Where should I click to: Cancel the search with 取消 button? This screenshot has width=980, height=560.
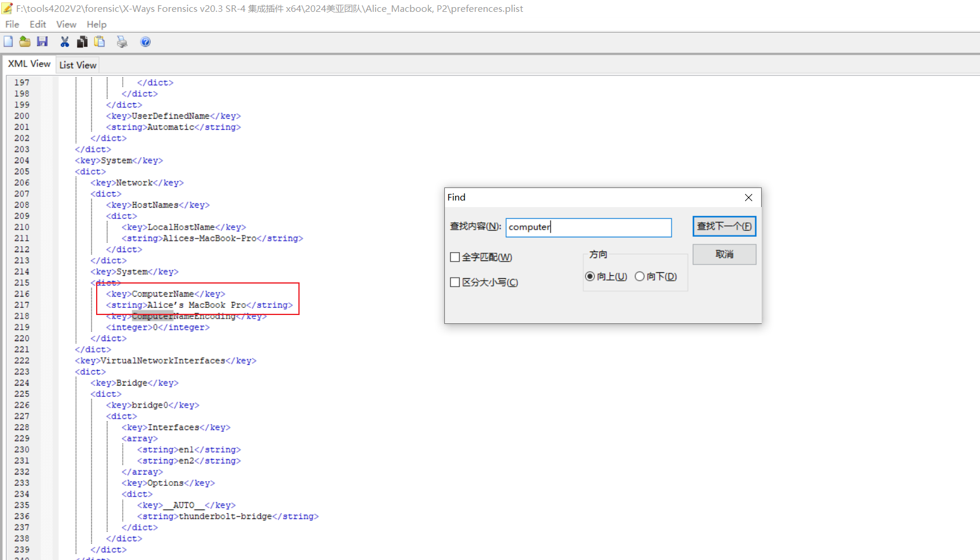(x=724, y=254)
